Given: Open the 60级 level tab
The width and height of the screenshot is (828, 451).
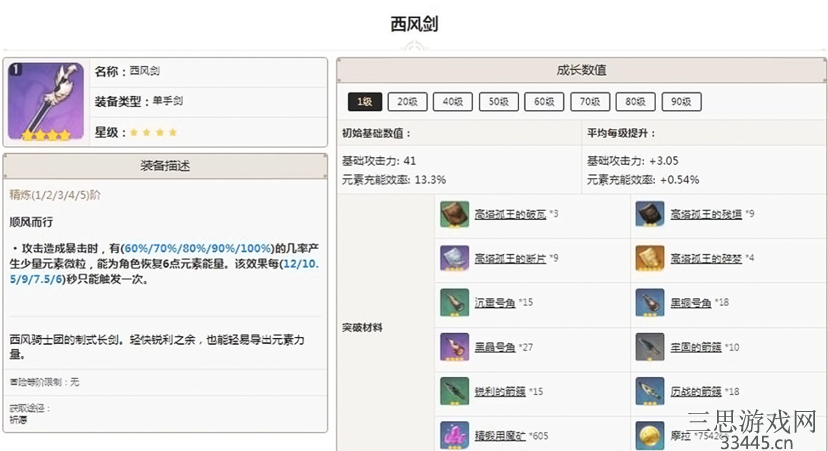Looking at the screenshot, I should (544, 102).
